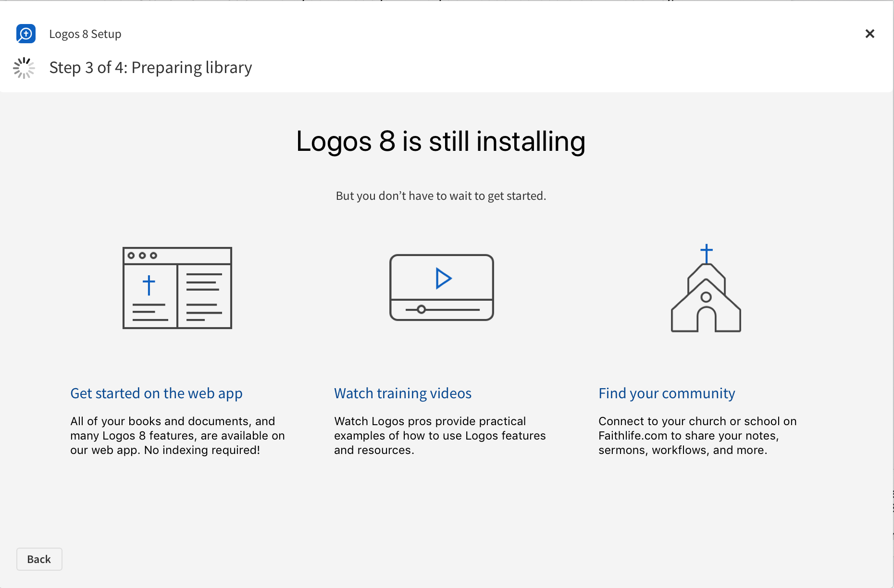Screen dimensions: 894x588
Task: Click the Step 3 of 4: Preparing library text
Action: tap(150, 68)
